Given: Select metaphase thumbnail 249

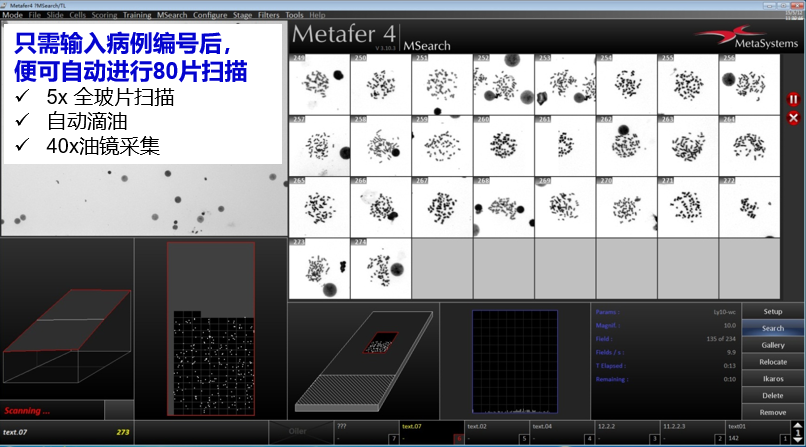Looking at the screenshot, I should click(x=319, y=84).
